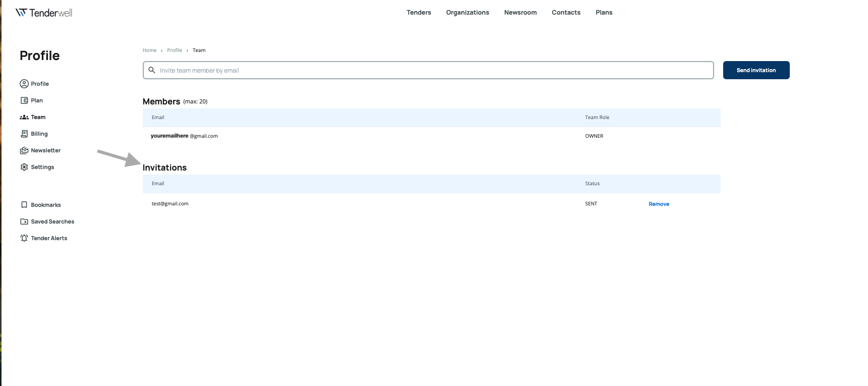The width and height of the screenshot is (868, 386).
Task: Click the Newsletter envelope icon
Action: pos(24,150)
